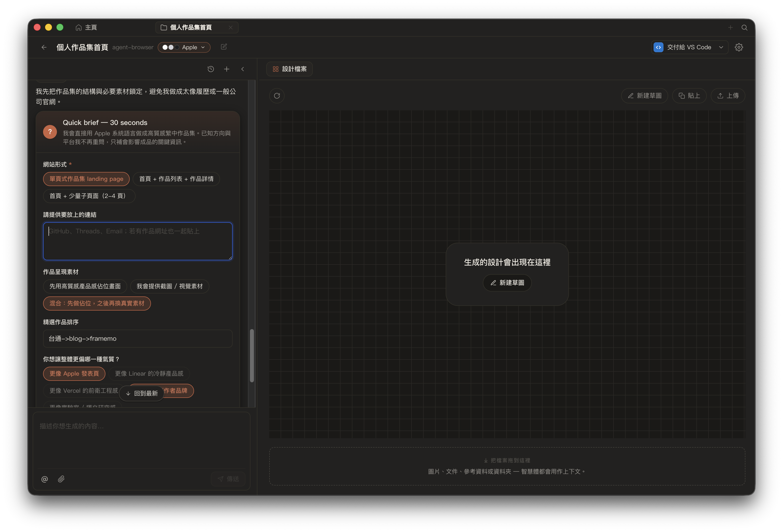Click the 主頁 house icon

tap(78, 27)
